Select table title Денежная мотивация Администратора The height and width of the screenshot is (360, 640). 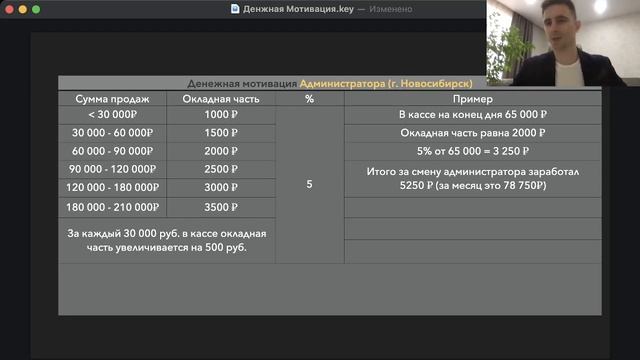coord(330,83)
